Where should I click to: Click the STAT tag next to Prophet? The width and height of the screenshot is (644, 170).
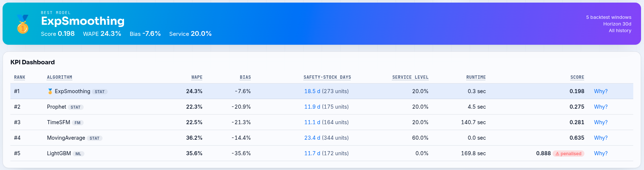point(76,107)
